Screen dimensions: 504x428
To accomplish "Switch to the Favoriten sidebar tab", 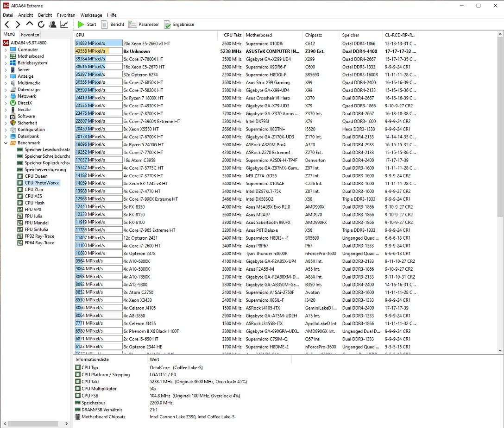I will [x=30, y=35].
